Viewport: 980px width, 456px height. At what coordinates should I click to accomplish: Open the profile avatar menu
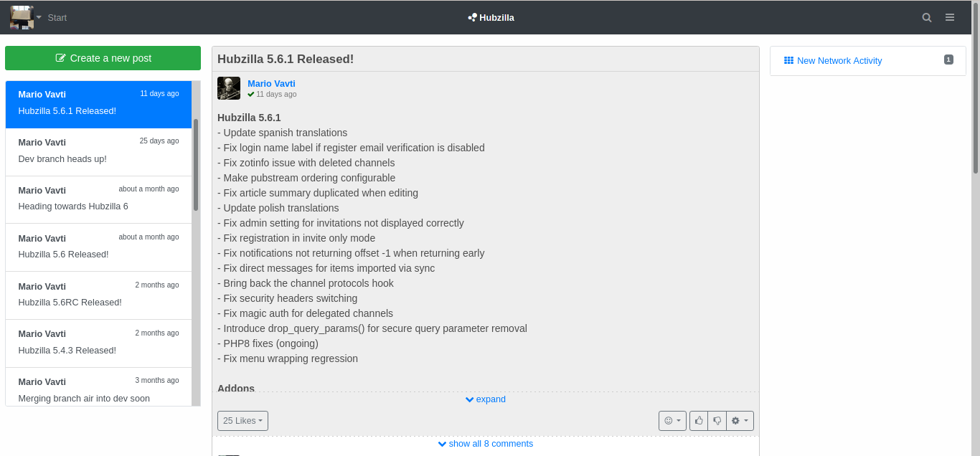coord(25,17)
